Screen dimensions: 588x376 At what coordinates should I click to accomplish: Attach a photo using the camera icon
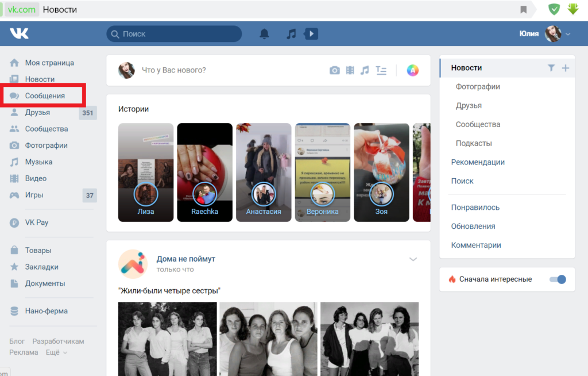(335, 71)
